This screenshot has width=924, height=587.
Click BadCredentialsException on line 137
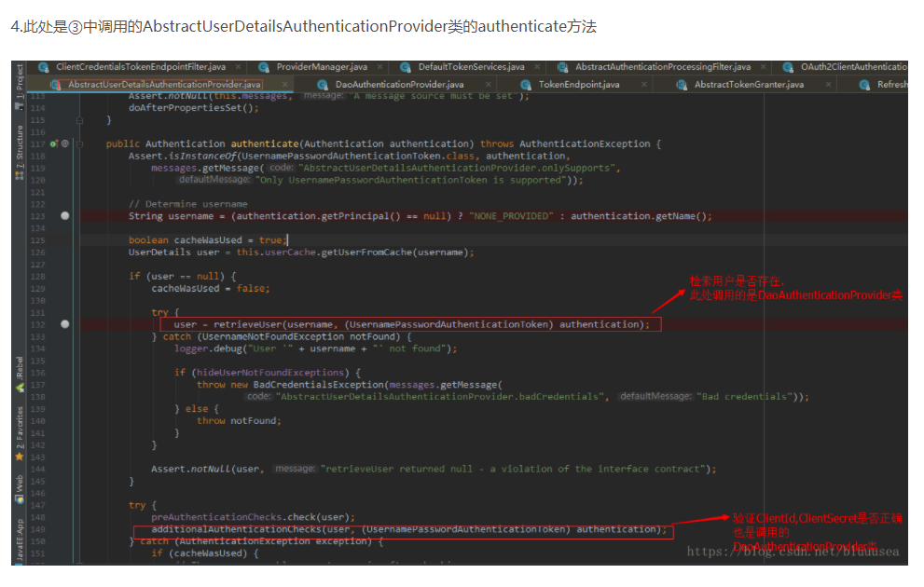click(319, 385)
